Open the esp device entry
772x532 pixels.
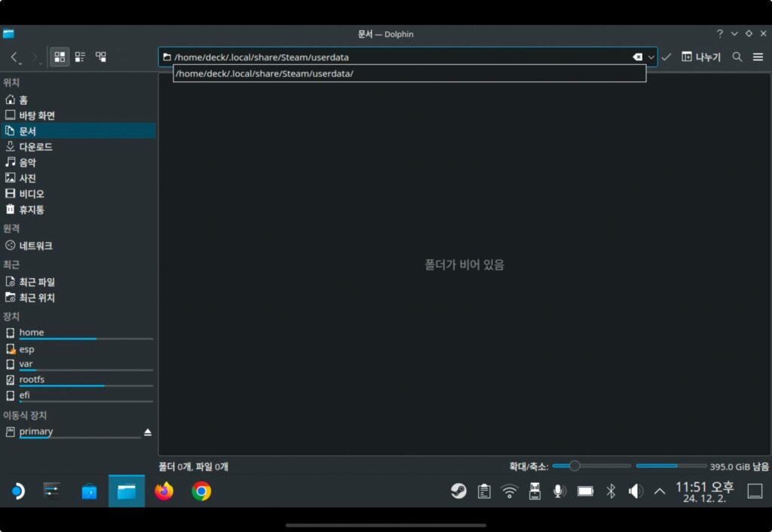pos(78,350)
